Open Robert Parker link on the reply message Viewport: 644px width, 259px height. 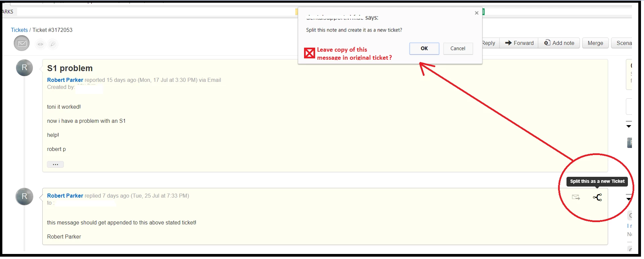[65, 196]
